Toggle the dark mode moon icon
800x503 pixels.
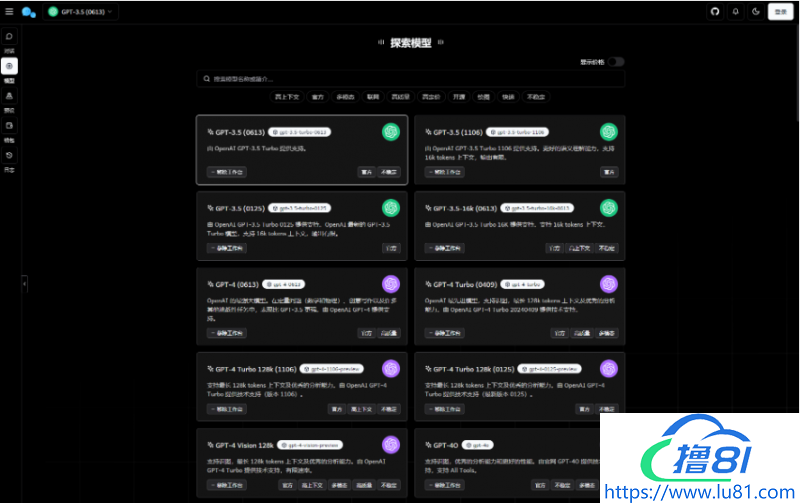tap(756, 12)
